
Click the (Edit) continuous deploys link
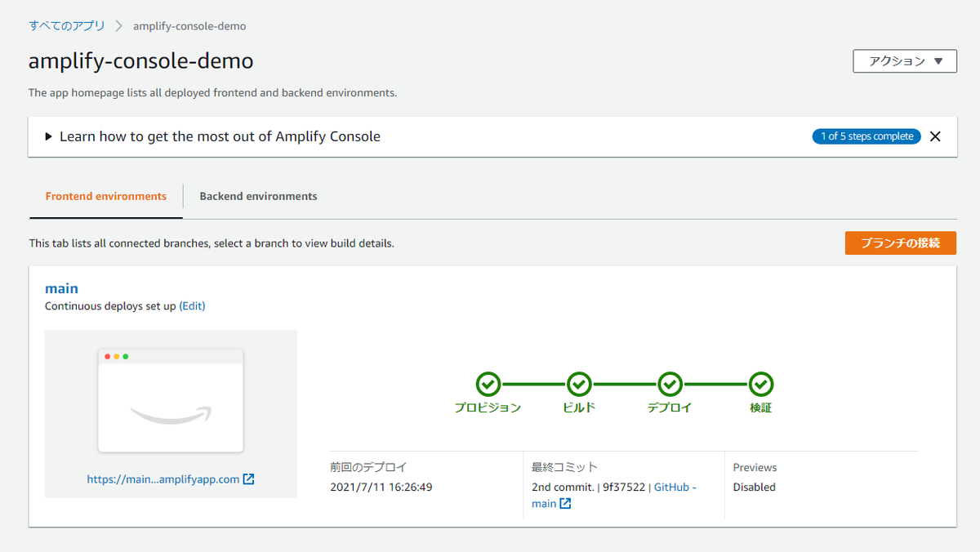point(192,306)
